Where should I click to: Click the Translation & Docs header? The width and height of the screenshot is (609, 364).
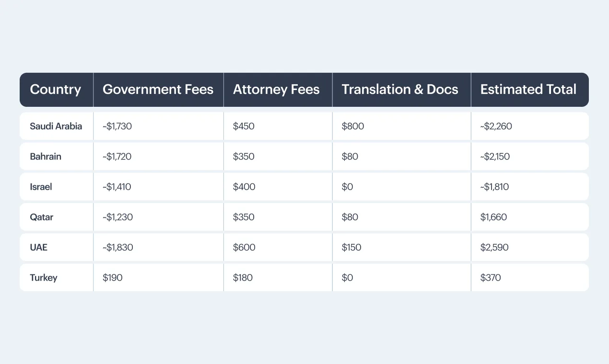[x=400, y=90]
